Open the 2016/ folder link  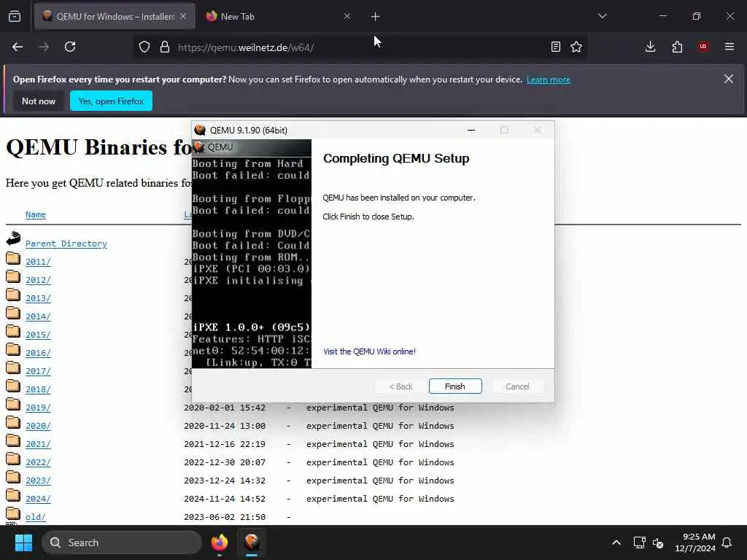click(38, 353)
